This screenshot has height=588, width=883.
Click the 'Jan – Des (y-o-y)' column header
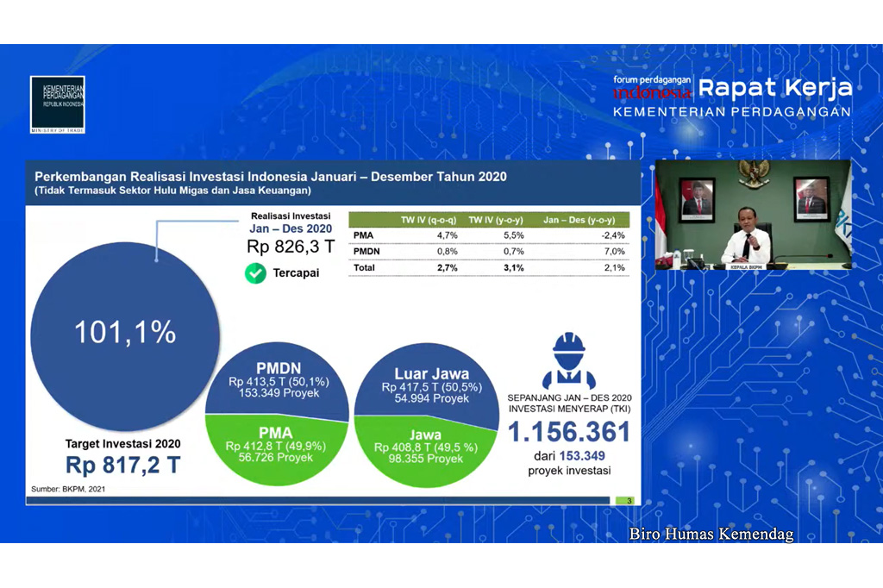point(579,220)
